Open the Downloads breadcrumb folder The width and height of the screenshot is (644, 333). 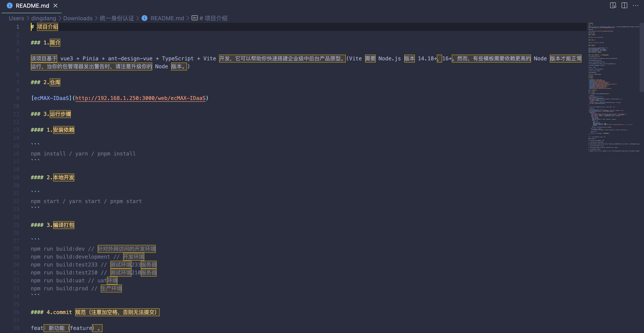(x=78, y=18)
